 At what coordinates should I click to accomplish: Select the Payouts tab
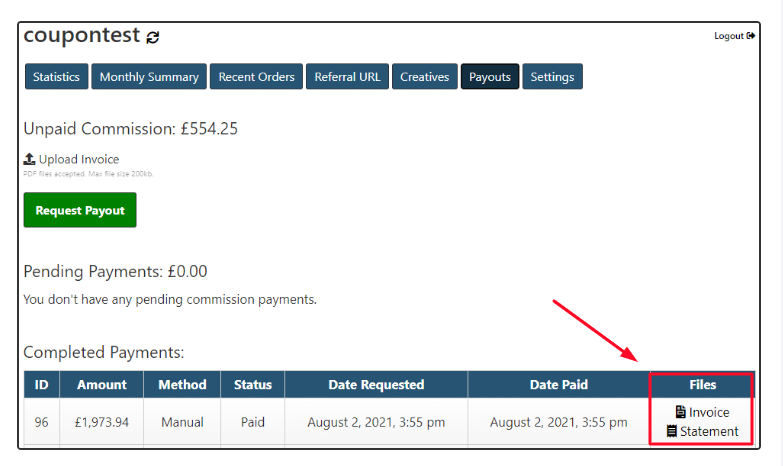click(x=490, y=76)
